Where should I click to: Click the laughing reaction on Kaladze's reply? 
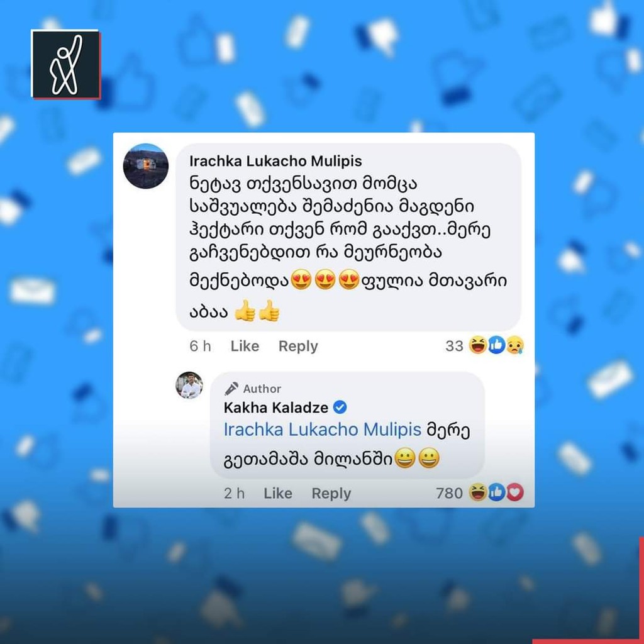pyautogui.click(x=478, y=492)
